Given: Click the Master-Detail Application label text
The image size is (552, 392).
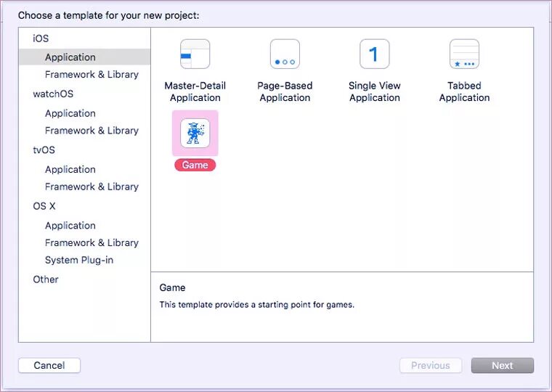Looking at the screenshot, I should [x=195, y=91].
